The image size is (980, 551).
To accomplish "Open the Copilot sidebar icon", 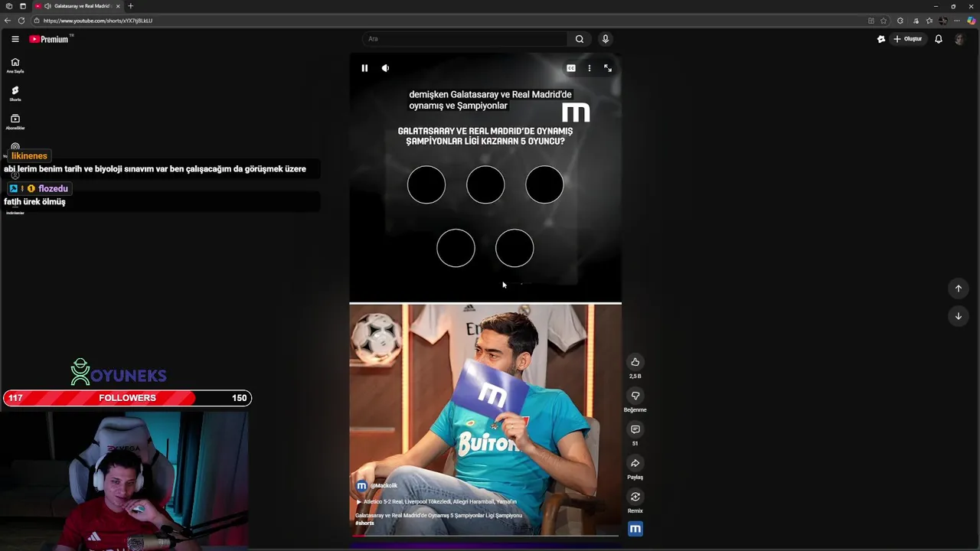I will [972, 21].
